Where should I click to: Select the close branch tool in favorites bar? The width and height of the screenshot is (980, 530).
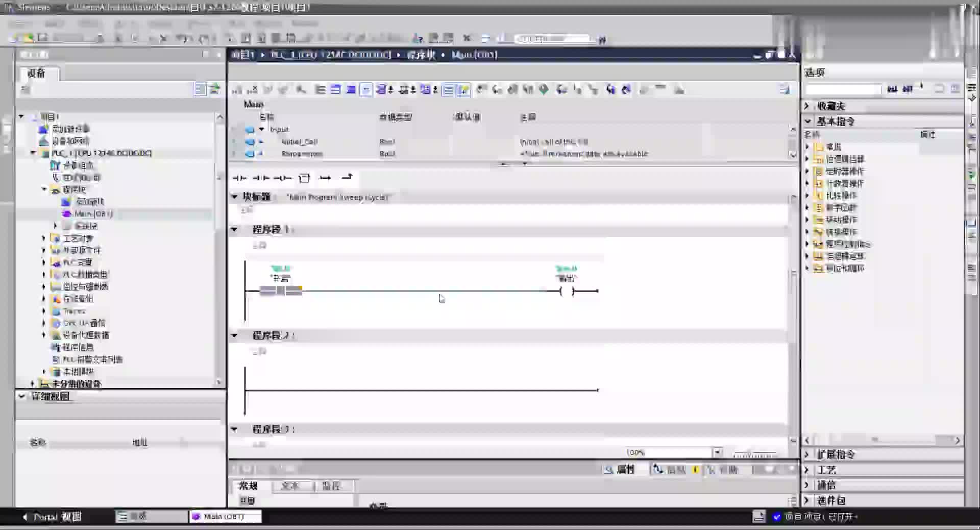tap(347, 177)
